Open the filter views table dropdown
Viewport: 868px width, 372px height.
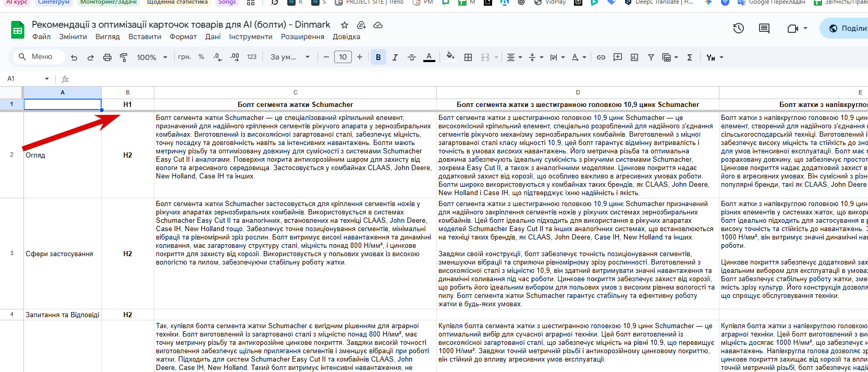pyautogui.click(x=670, y=57)
